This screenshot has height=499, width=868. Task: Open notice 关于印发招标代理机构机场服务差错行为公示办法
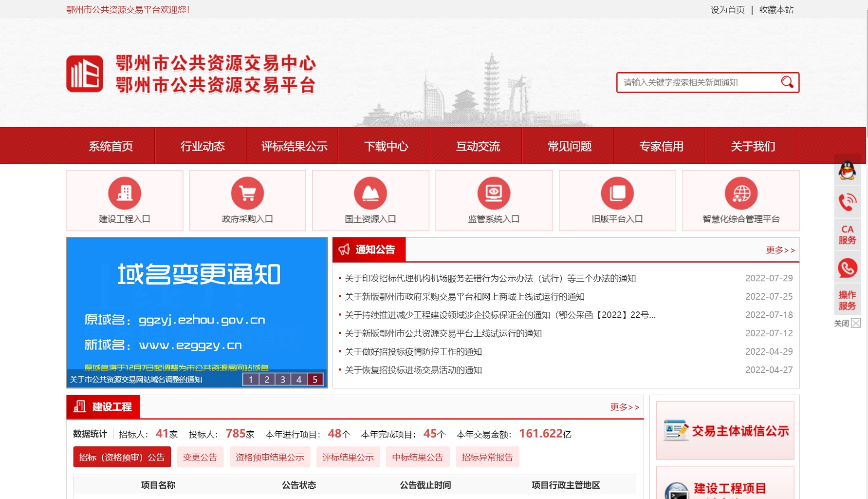[490, 278]
